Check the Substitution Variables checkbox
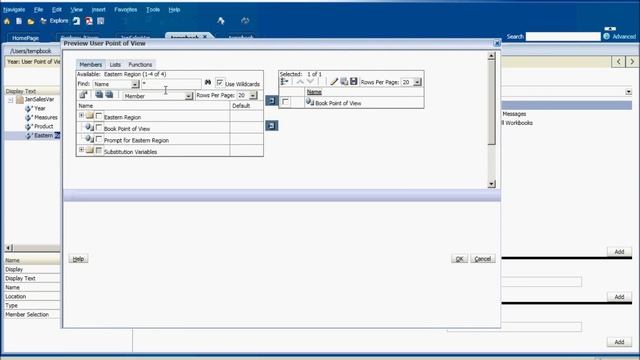Screen dimensions: 640x360 (99, 151)
